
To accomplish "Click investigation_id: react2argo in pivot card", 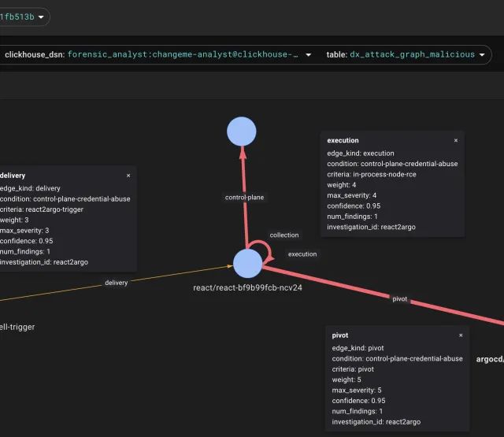I will click(x=376, y=422).
